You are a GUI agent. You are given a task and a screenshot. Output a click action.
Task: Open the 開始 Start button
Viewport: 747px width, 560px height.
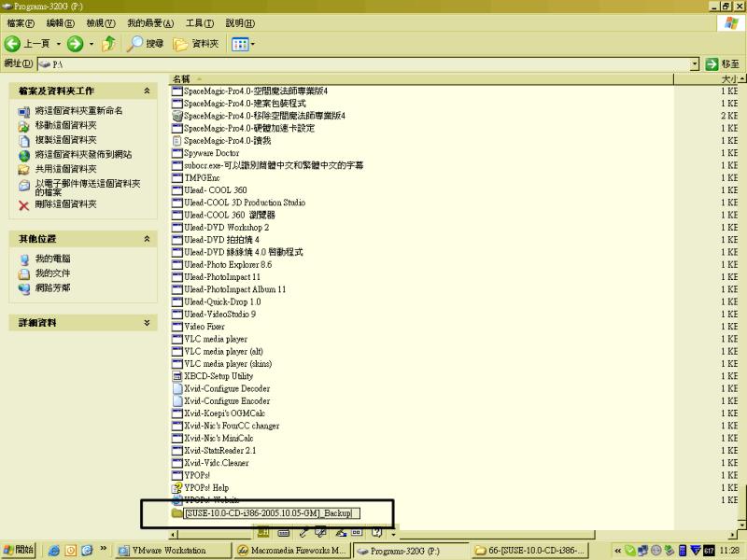click(x=18, y=550)
